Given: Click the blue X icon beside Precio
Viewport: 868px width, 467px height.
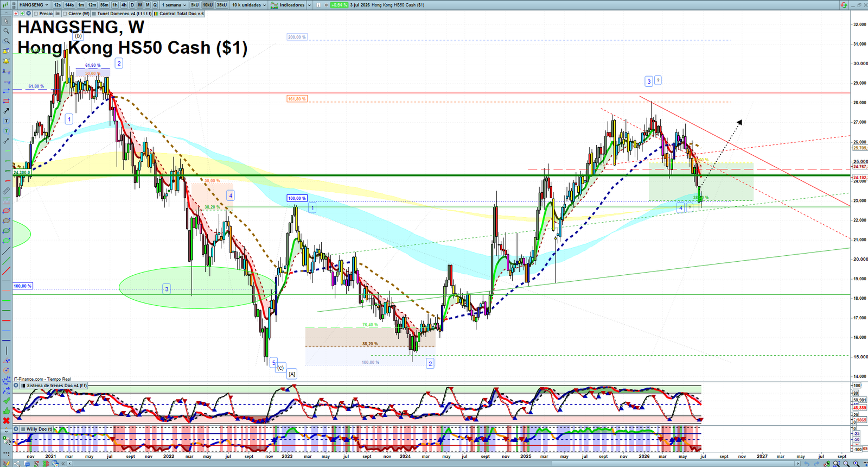Looking at the screenshot, I should point(28,14).
